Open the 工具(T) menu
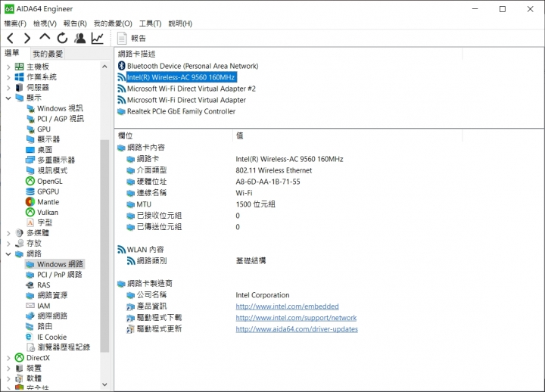This screenshot has width=545, height=392. click(x=150, y=23)
